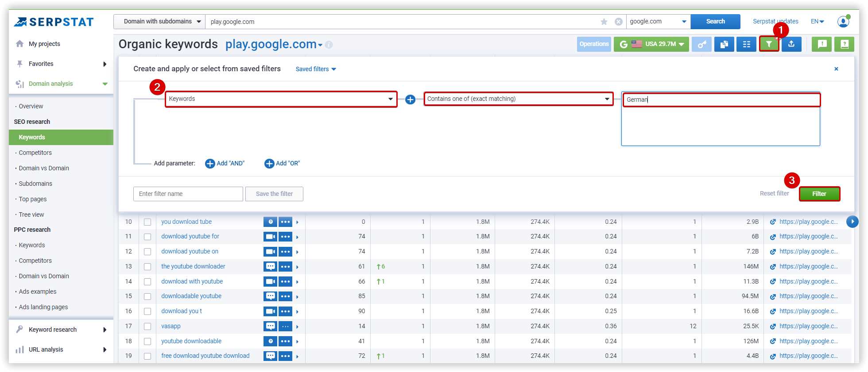Tick the checkbox for 'download youtube for'
Viewport: 868px width, 372px height.
point(147,237)
